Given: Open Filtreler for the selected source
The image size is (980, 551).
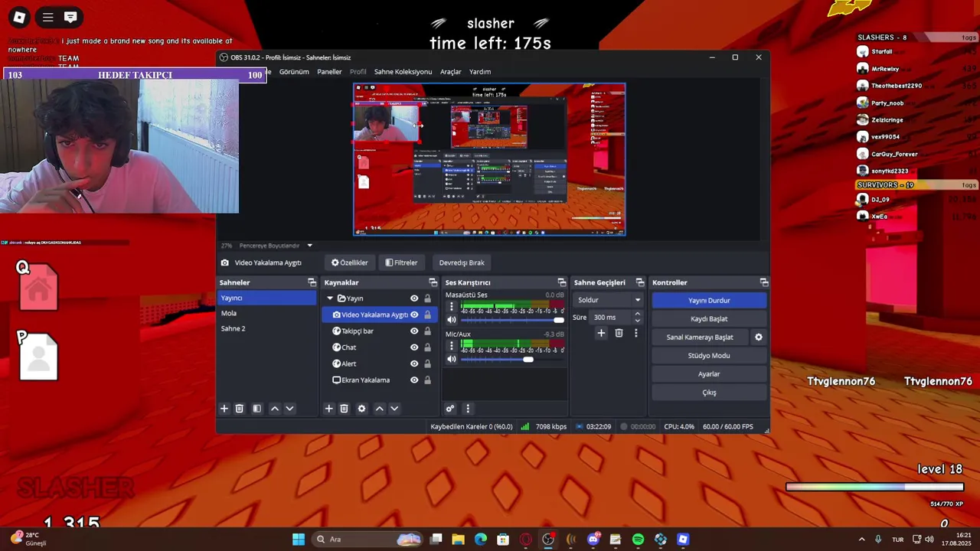Looking at the screenshot, I should pyautogui.click(x=401, y=262).
